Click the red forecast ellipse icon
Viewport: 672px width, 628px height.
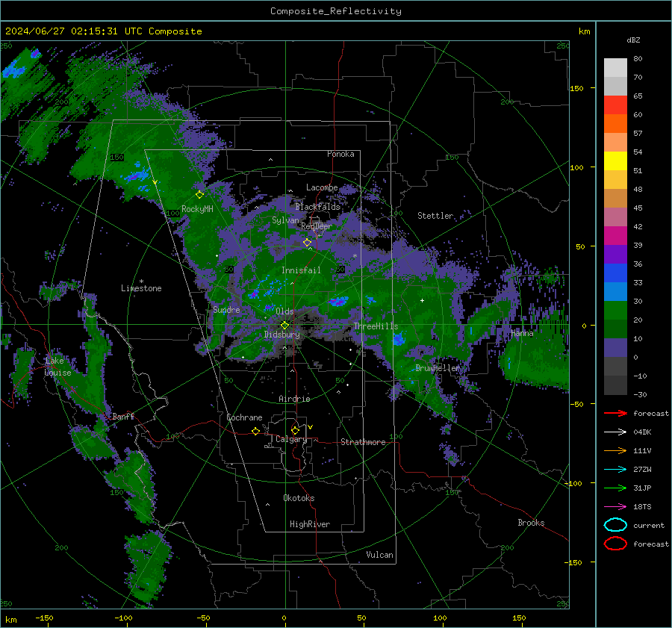click(x=615, y=544)
